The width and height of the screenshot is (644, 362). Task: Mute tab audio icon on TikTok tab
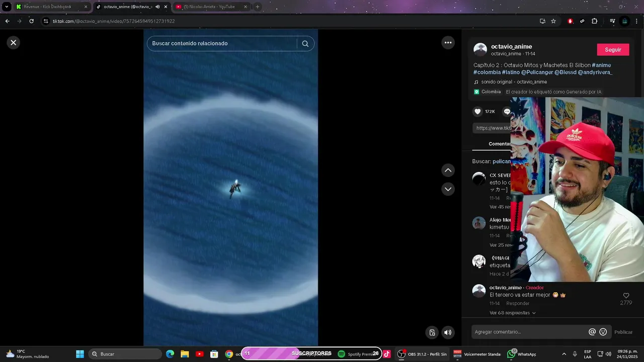pyautogui.click(x=157, y=7)
